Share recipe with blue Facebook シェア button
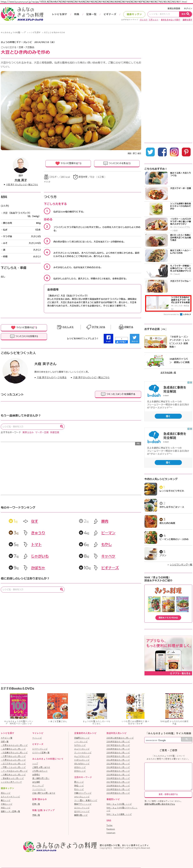Viewport: 193px width, 868px height. click(x=108, y=338)
